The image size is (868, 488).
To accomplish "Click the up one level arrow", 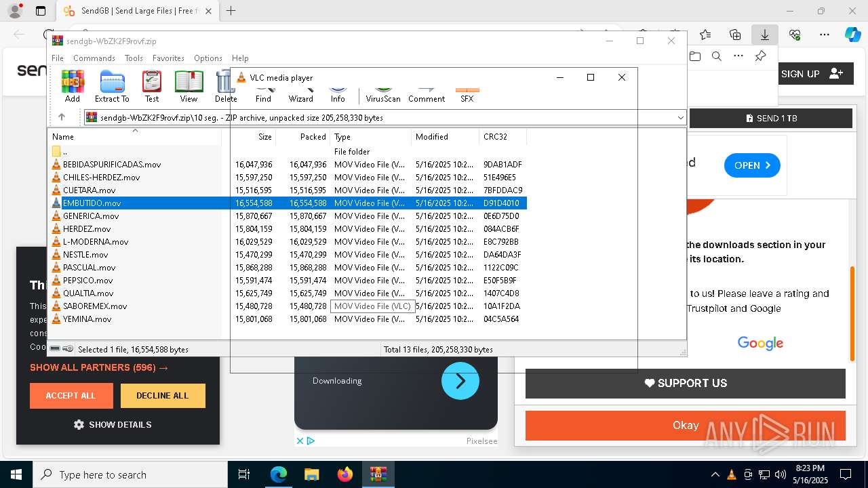I will [x=62, y=117].
